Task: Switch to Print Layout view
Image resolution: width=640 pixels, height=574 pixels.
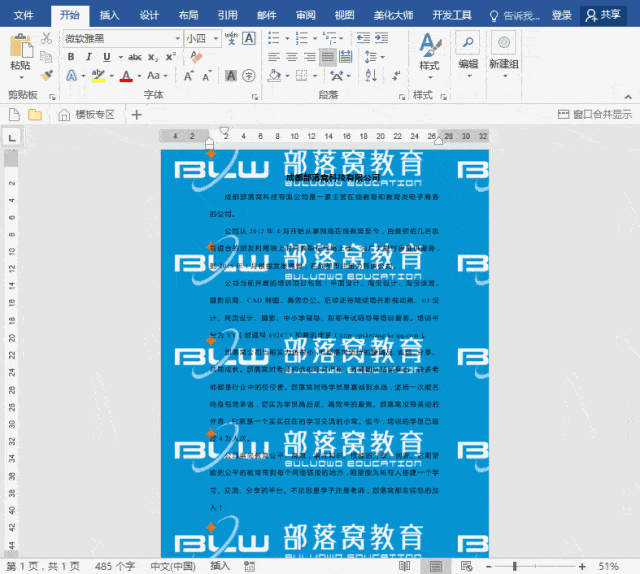Action: pos(436,566)
